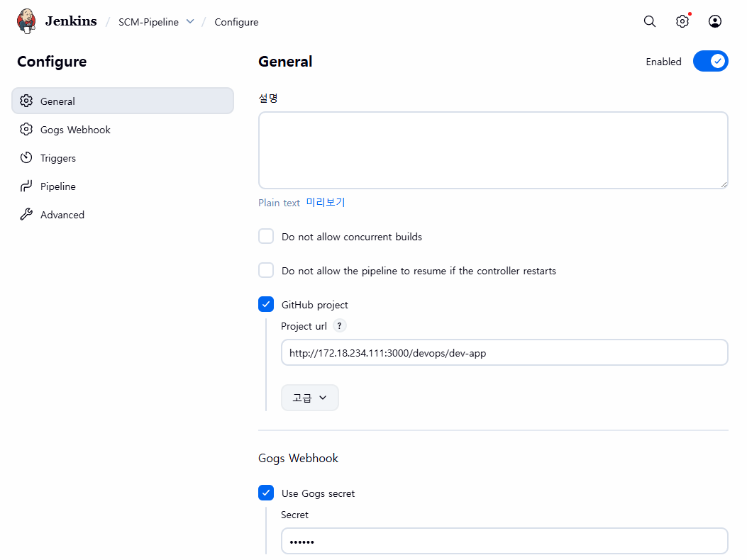
Task: Click the Secret field label
Action: (294, 515)
